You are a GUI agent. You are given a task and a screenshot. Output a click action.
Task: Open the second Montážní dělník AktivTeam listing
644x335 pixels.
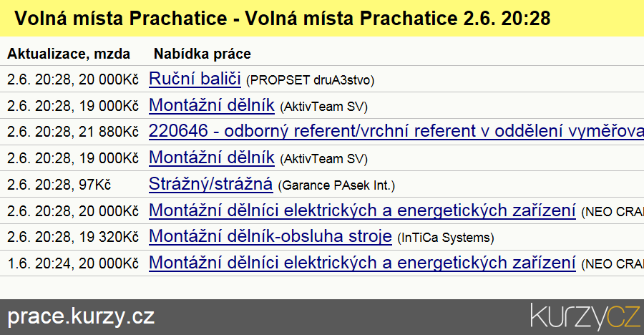[x=212, y=158]
